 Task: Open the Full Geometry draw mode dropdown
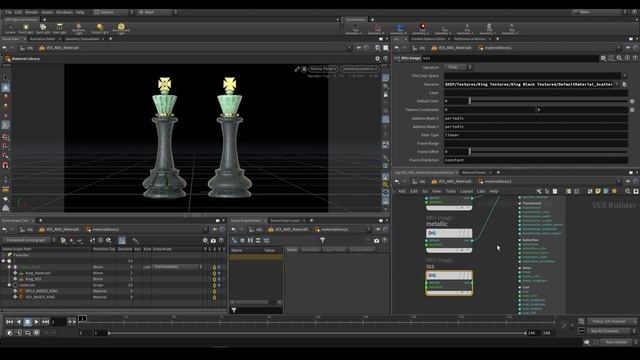pyautogui.click(x=177, y=267)
